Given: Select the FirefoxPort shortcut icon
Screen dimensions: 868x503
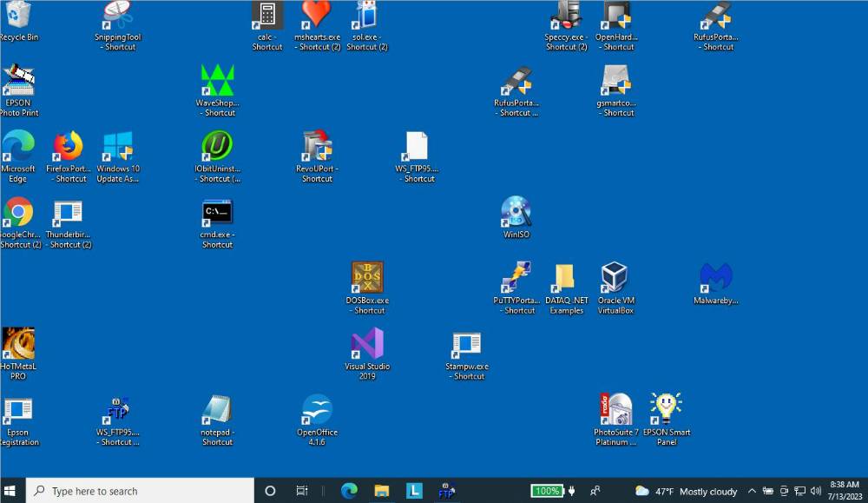Looking at the screenshot, I should coord(68,156).
